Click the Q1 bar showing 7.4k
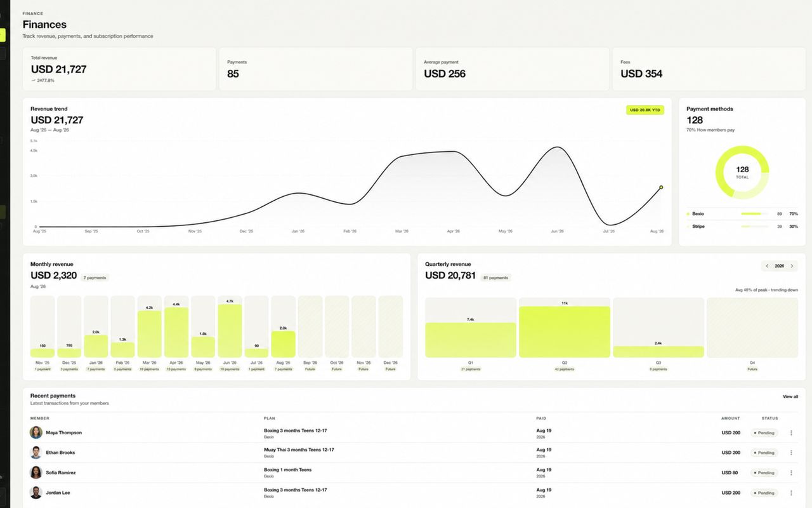 471,340
